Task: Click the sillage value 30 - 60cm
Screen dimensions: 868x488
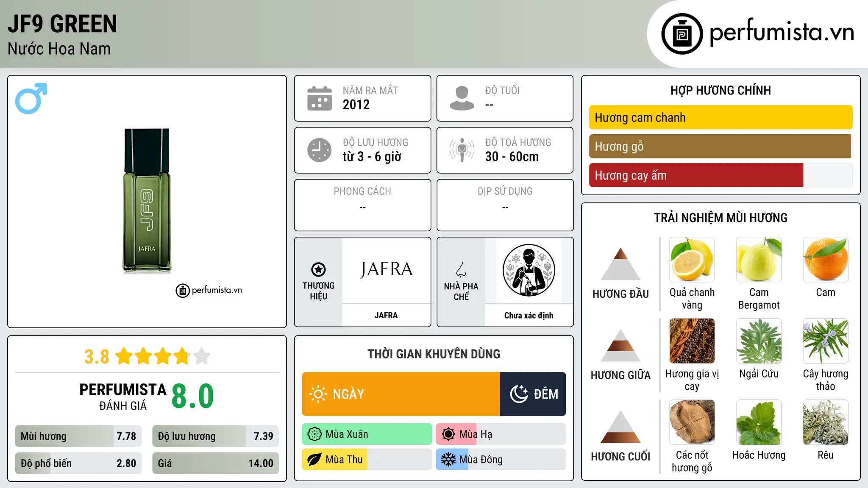Action: pos(512,157)
